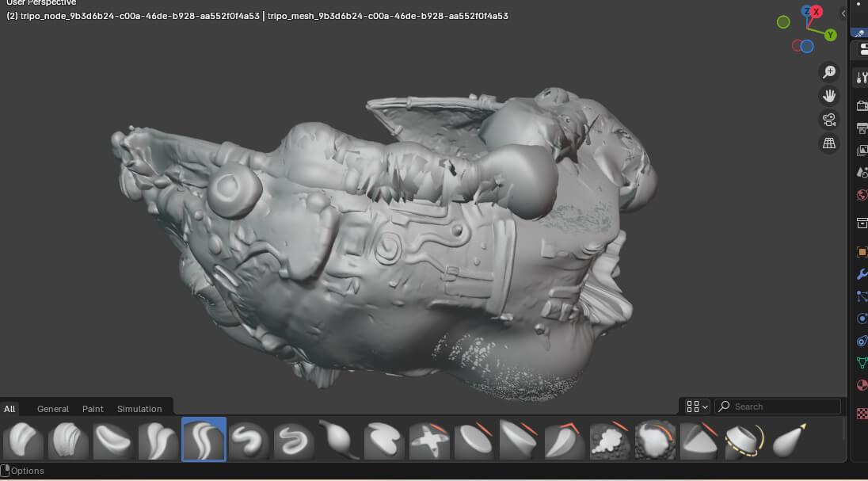This screenshot has width=868, height=481.
Task: Select the teardrop brush with the yellow tip
Action: tap(790, 440)
